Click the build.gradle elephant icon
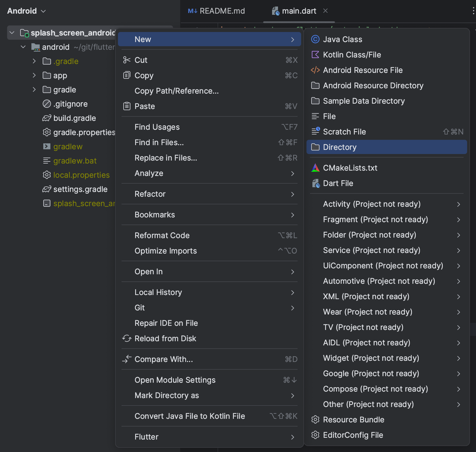The image size is (476, 452). (47, 118)
